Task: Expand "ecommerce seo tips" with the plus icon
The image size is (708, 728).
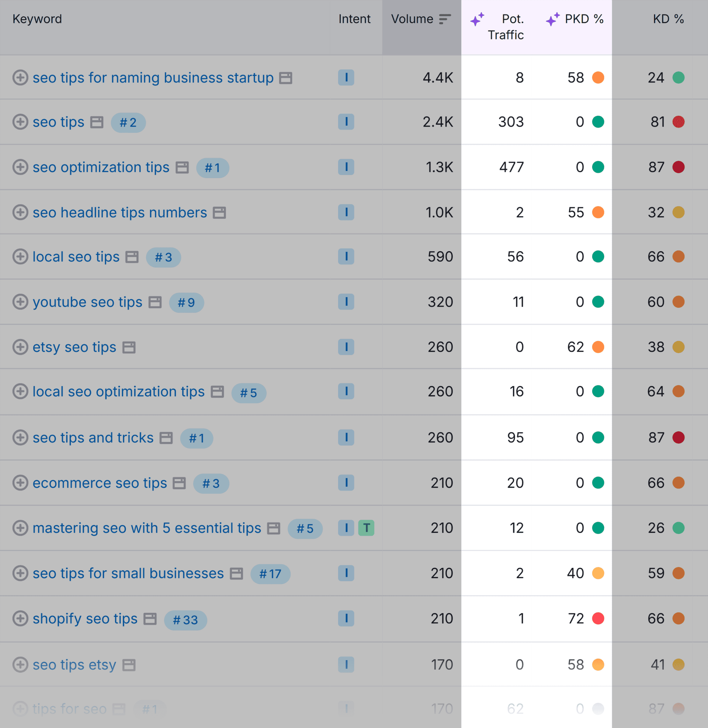Action: 20,483
